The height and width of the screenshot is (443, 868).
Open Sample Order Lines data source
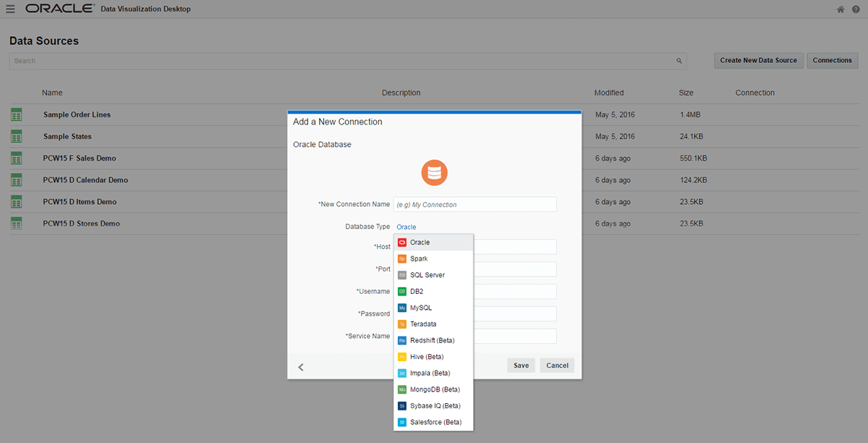coord(77,114)
